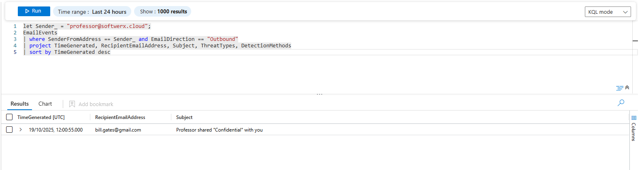The image size is (644, 170).
Task: Toggle the select-all rows checkbox in header
Action: coord(9,117)
